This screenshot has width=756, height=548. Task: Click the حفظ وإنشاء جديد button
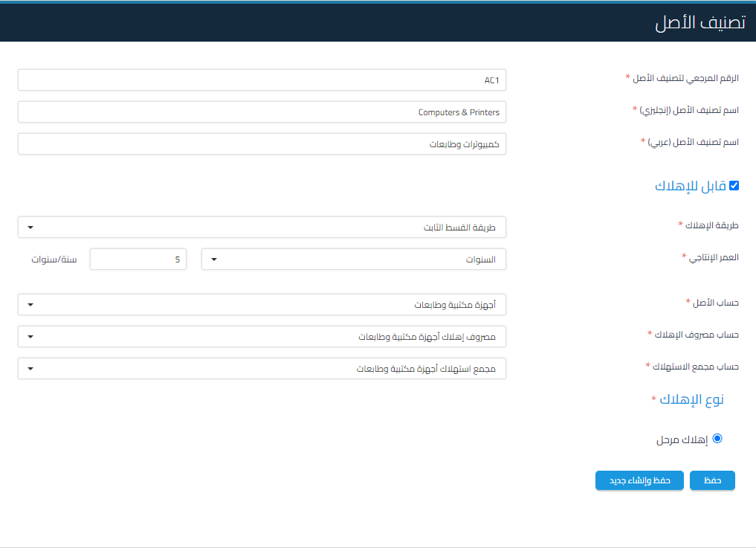(639, 481)
